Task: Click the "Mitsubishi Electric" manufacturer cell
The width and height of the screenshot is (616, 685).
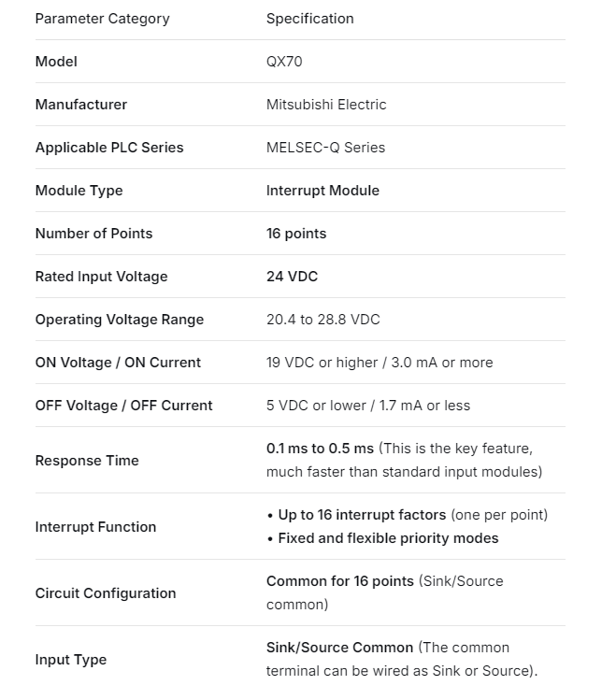Action: tap(326, 105)
